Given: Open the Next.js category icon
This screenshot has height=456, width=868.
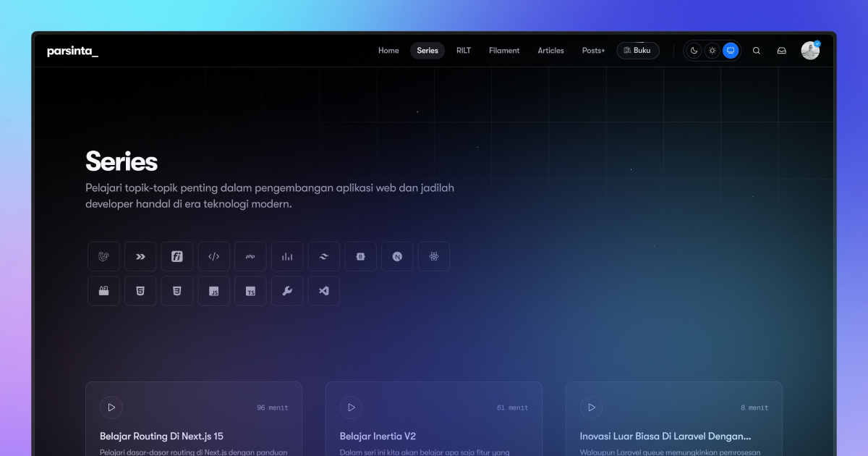Looking at the screenshot, I should click(x=397, y=256).
